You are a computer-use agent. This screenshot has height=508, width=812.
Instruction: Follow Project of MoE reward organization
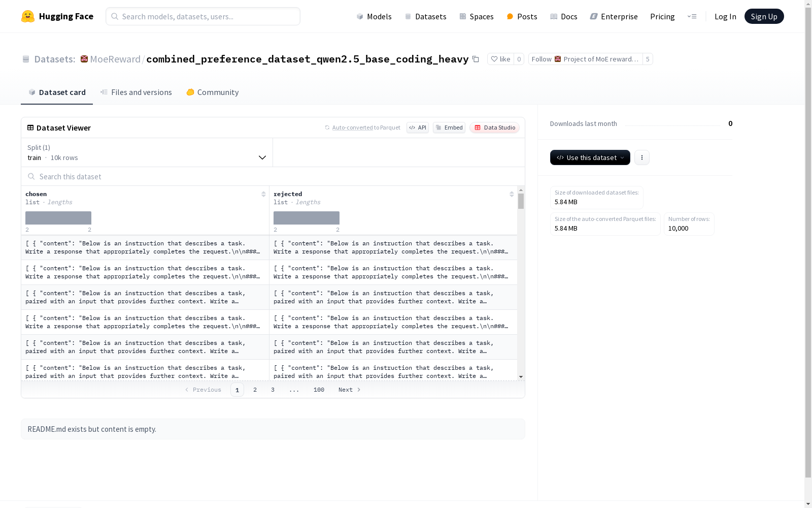585,59
